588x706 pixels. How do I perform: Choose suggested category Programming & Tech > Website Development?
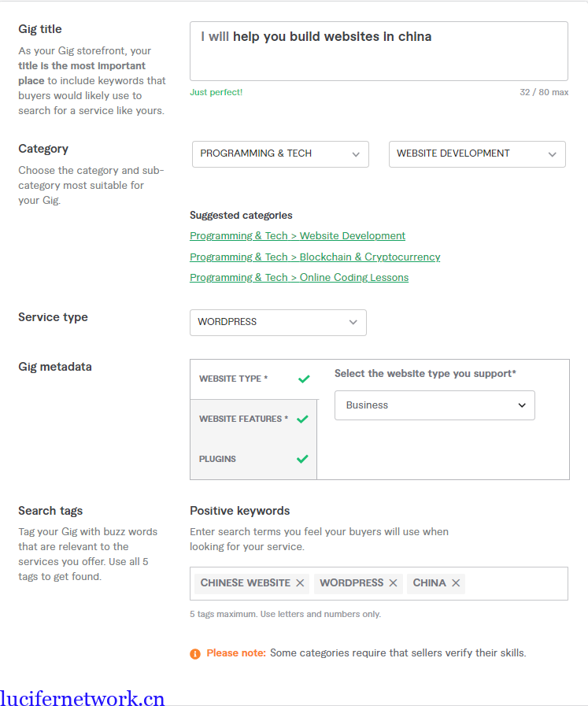[x=298, y=236]
